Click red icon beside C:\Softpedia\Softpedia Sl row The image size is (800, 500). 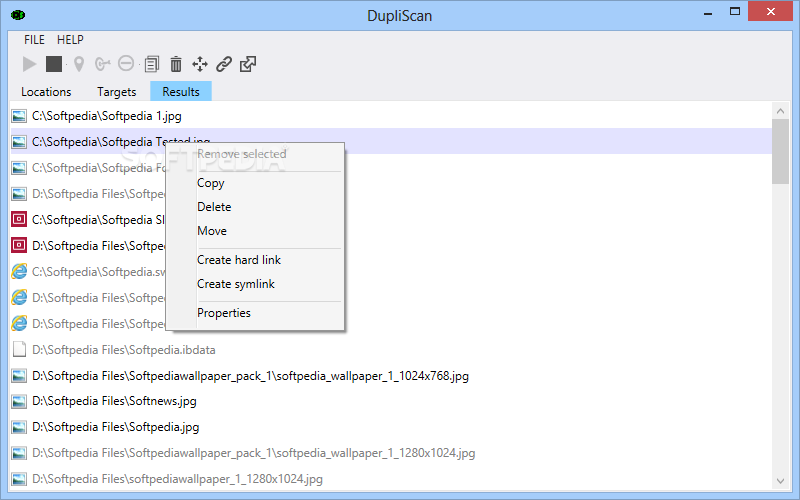(x=19, y=220)
